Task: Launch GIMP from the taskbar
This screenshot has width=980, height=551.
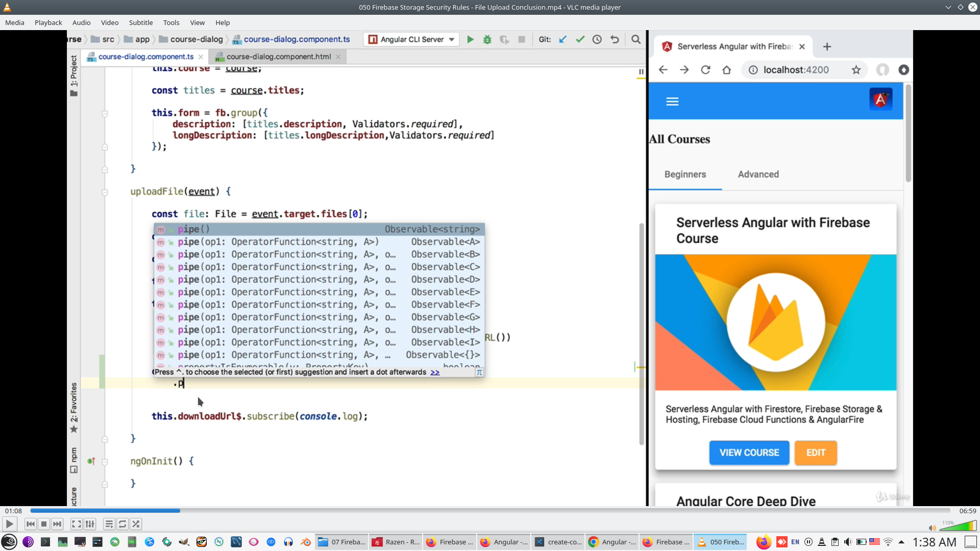Action: [184, 542]
